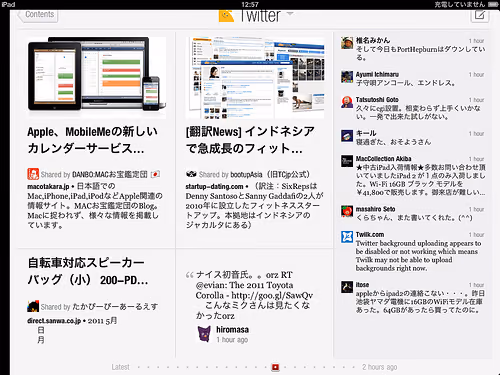Tap the 12:57 clock in status bar
The height and width of the screenshot is (375, 500).
pyautogui.click(x=250, y=4)
